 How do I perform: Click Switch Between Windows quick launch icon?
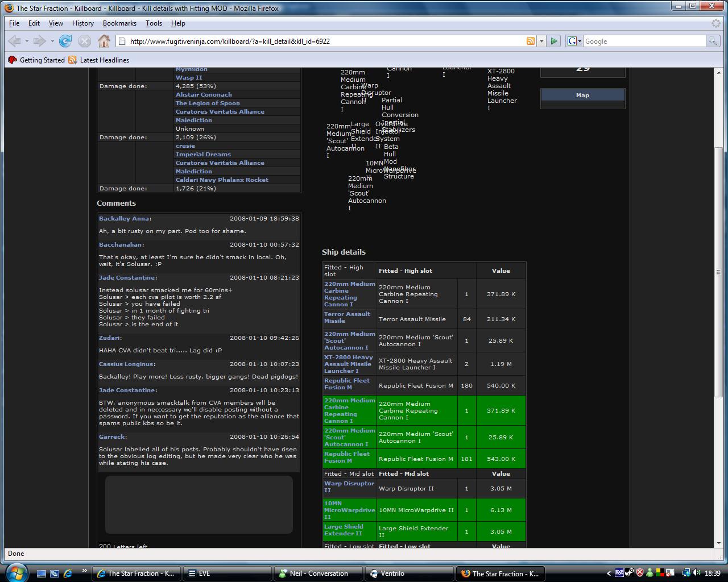(55, 573)
